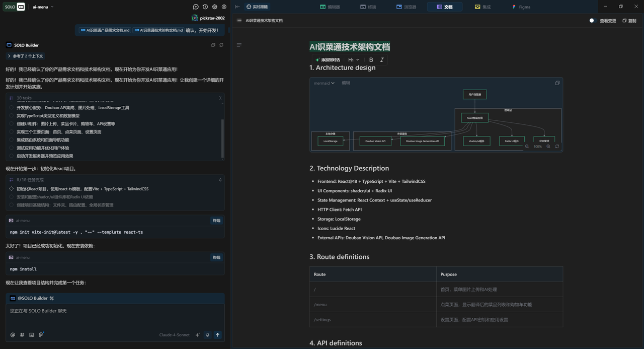644x349 pixels.
Task: Click the image upload icon in chat
Action: click(x=31, y=335)
